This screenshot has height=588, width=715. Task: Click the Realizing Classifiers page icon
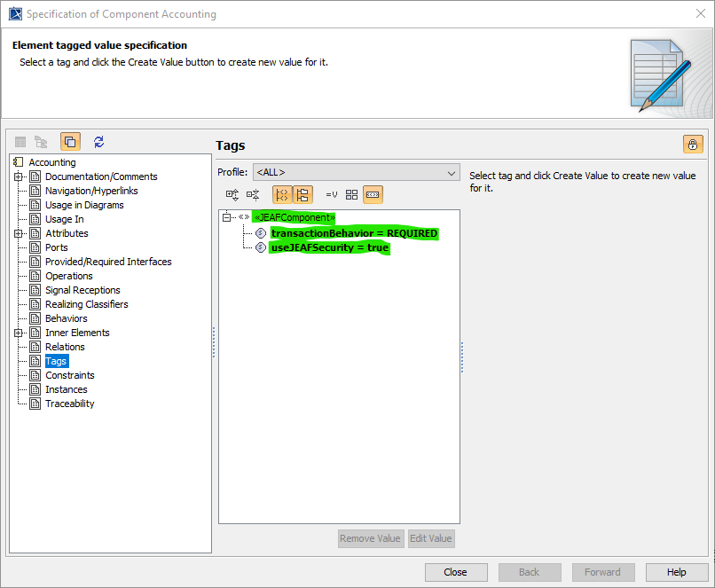(x=35, y=304)
